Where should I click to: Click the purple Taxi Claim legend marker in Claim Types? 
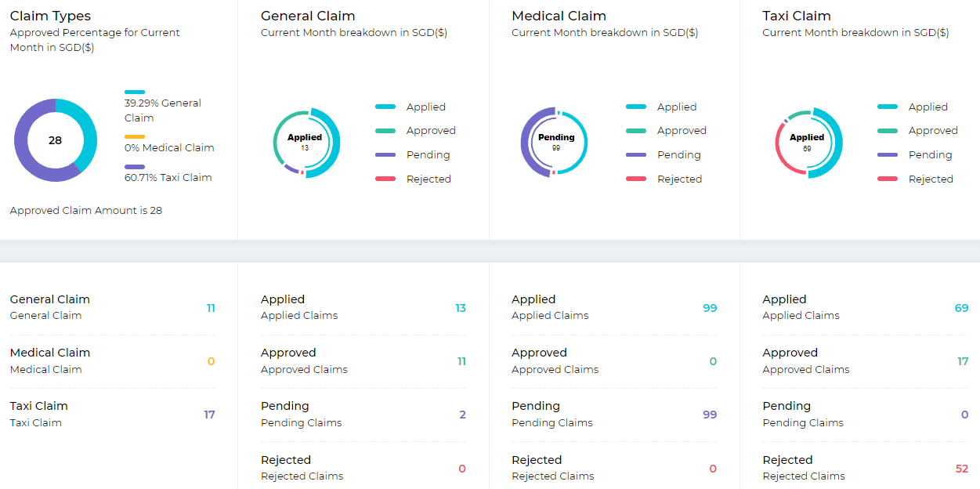tap(133, 165)
